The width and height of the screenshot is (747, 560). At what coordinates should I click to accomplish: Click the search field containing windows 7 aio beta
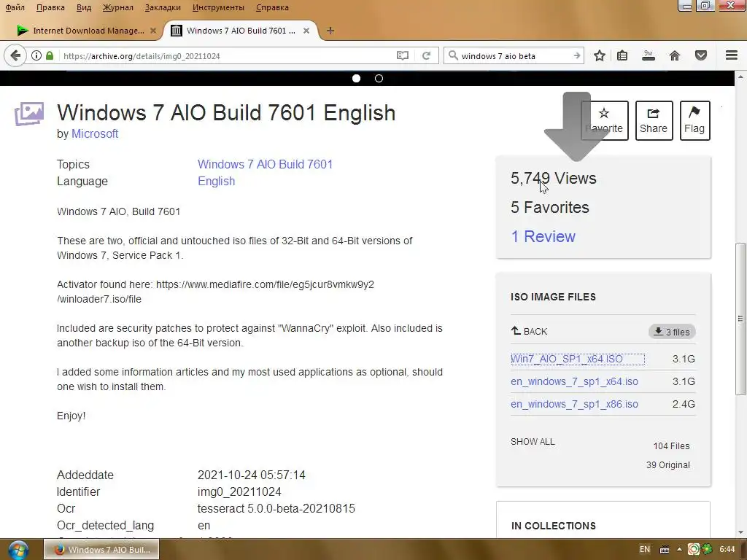click(514, 55)
